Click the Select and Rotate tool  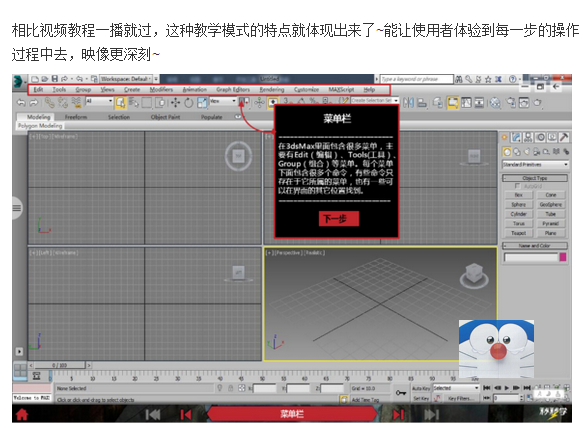[188, 102]
